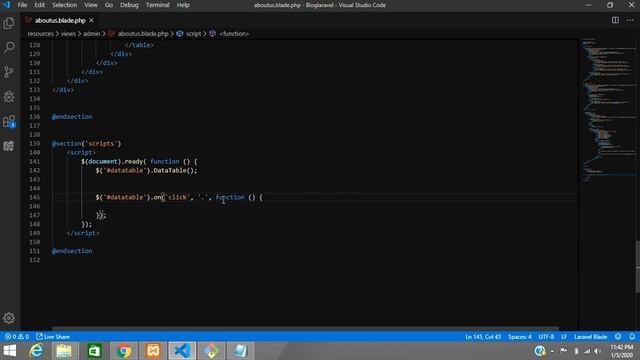This screenshot has height=360, width=640.
Task: Close the aboutus.blade.php tab
Action: pos(91,20)
